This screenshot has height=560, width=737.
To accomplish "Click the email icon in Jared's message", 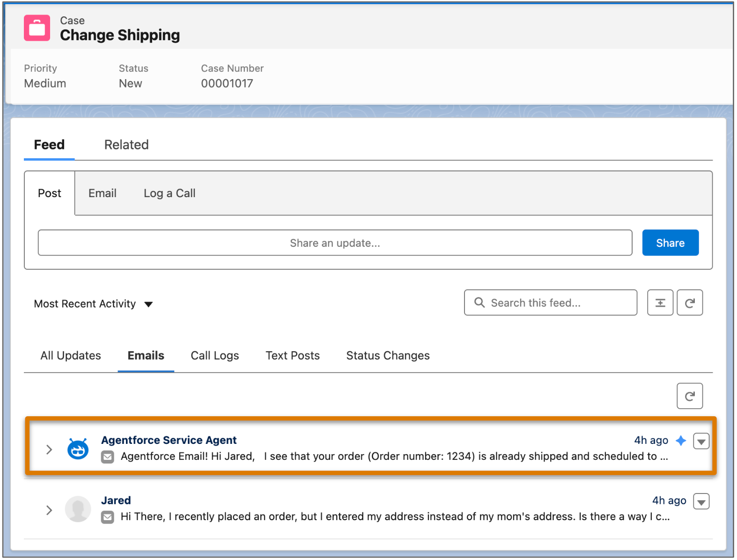I will (x=108, y=517).
